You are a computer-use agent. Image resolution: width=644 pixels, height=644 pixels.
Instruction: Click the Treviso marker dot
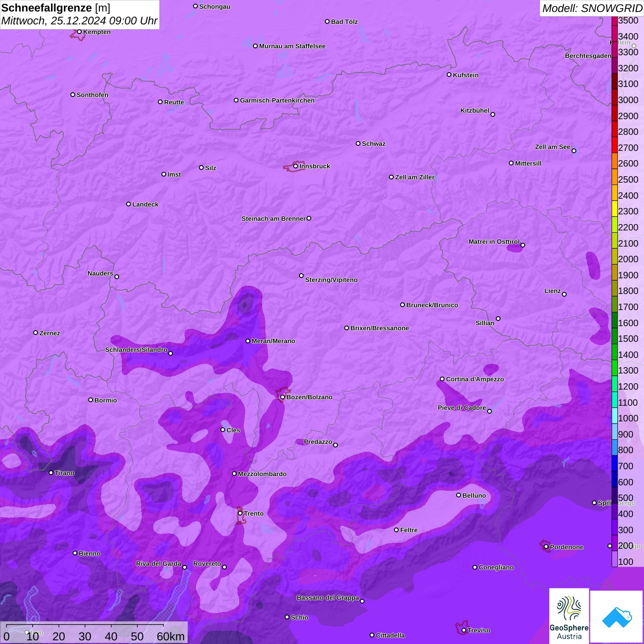coord(464,630)
